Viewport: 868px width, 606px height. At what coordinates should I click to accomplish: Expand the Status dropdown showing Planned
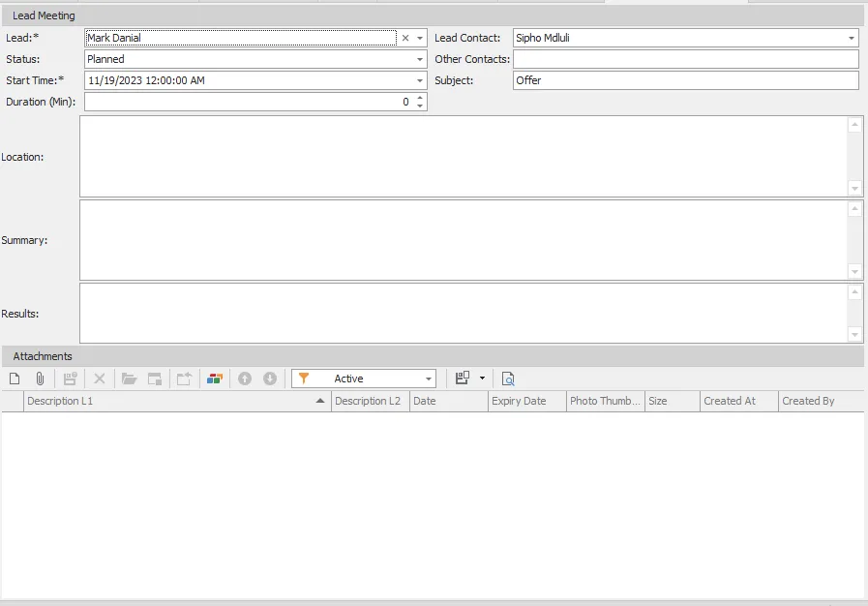tap(420, 59)
